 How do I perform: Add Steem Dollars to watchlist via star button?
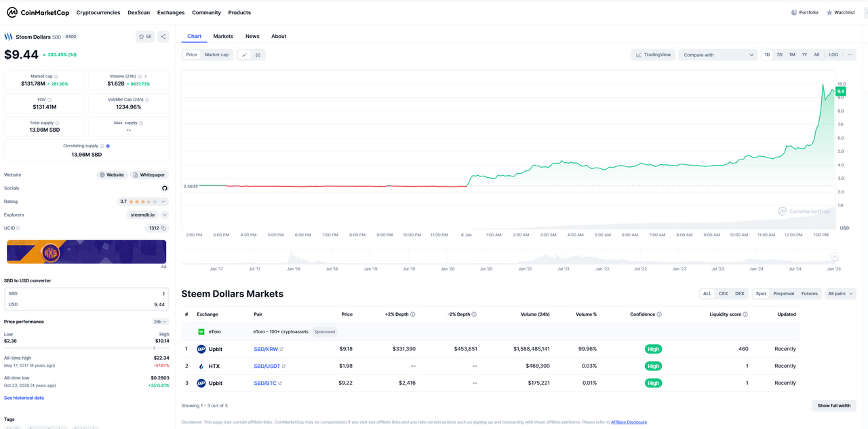(x=145, y=37)
